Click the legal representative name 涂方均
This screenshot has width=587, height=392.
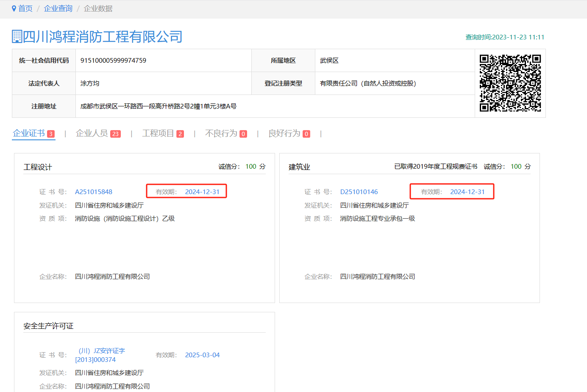[90, 83]
